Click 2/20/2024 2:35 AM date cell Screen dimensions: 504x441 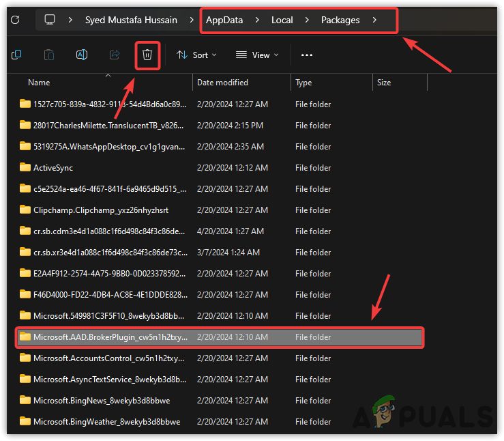pos(230,147)
